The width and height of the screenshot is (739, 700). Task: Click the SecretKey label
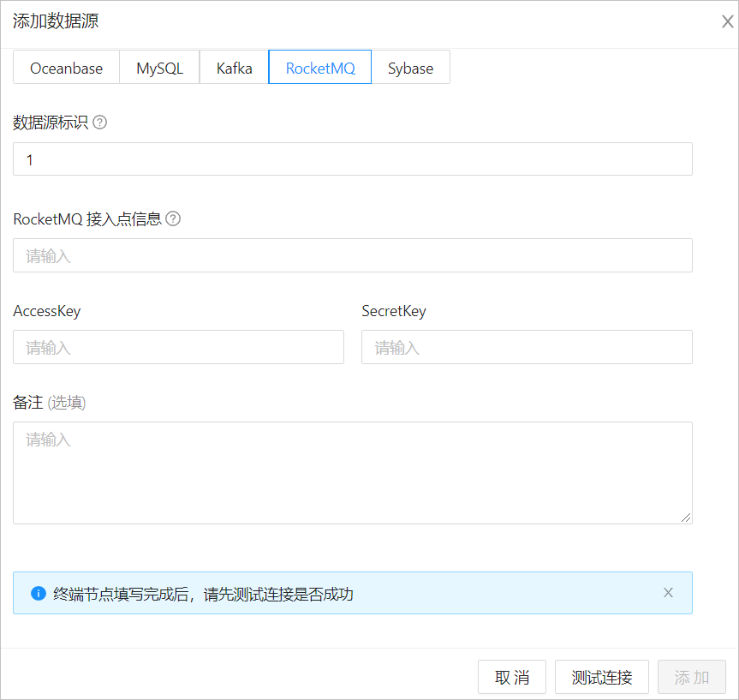pyautogui.click(x=394, y=311)
